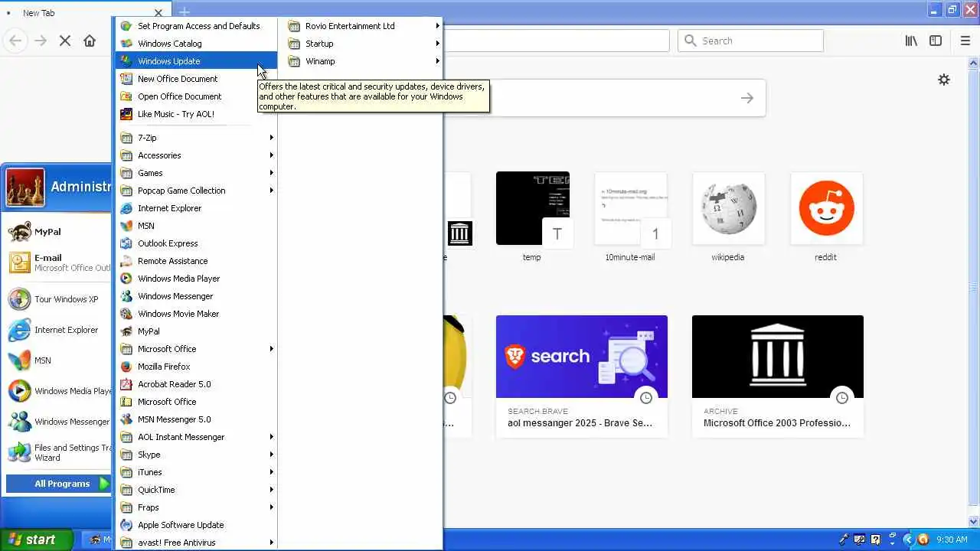
Task: Click the iTunes folder icon
Action: (x=126, y=472)
